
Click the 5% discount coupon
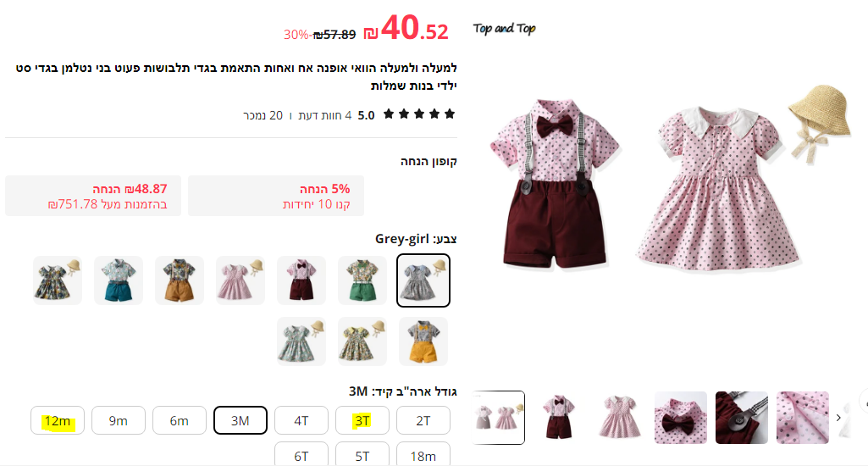click(x=276, y=197)
